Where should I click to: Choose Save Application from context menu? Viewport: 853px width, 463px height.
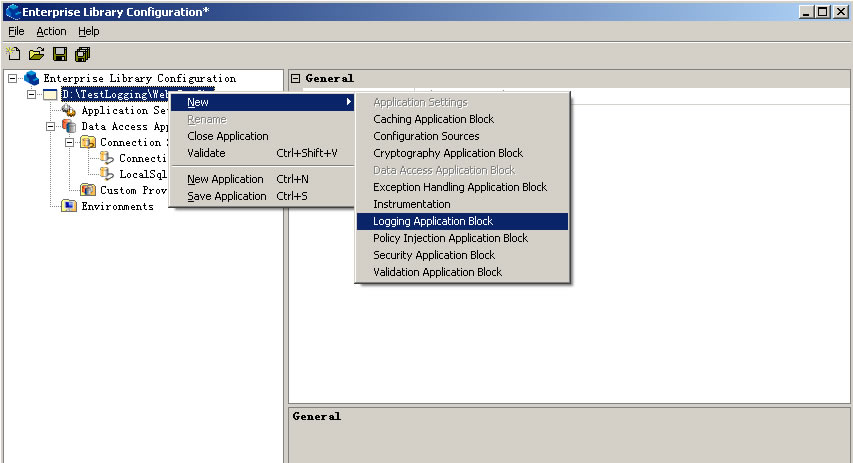coord(263,196)
